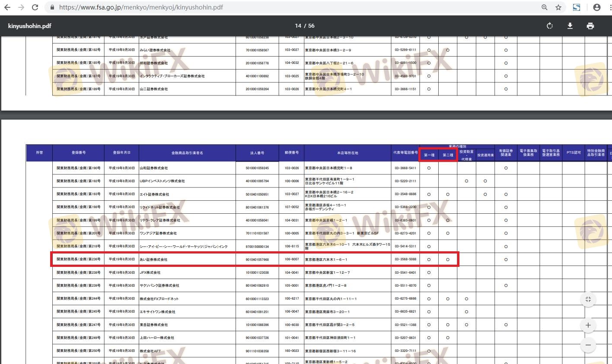Click the 郵便番号 column header
The image size is (612, 364).
(x=292, y=153)
